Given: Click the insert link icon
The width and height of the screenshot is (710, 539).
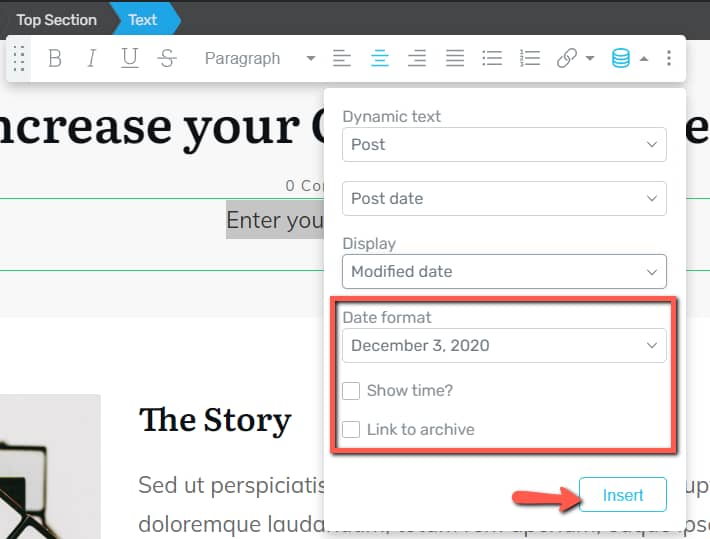Looking at the screenshot, I should coord(567,59).
